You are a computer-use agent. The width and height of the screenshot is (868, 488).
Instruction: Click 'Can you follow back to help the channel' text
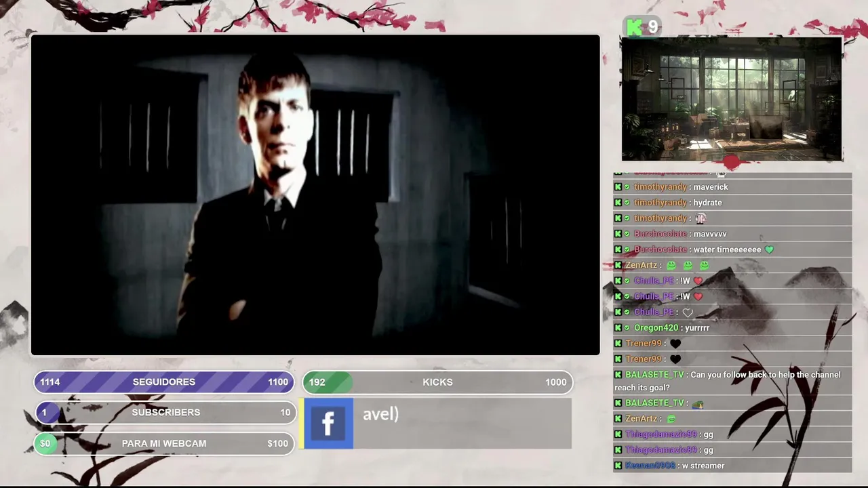(765, 375)
